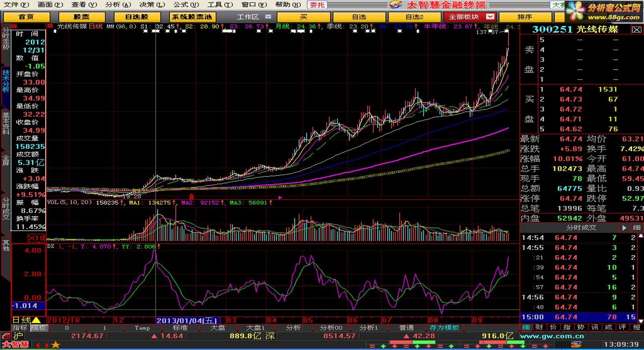Select the 标准 template tab
The height and width of the screenshot is (350, 644).
(180, 328)
